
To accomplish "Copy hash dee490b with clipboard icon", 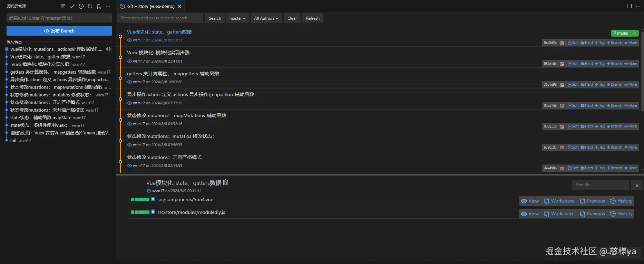I will [562, 168].
